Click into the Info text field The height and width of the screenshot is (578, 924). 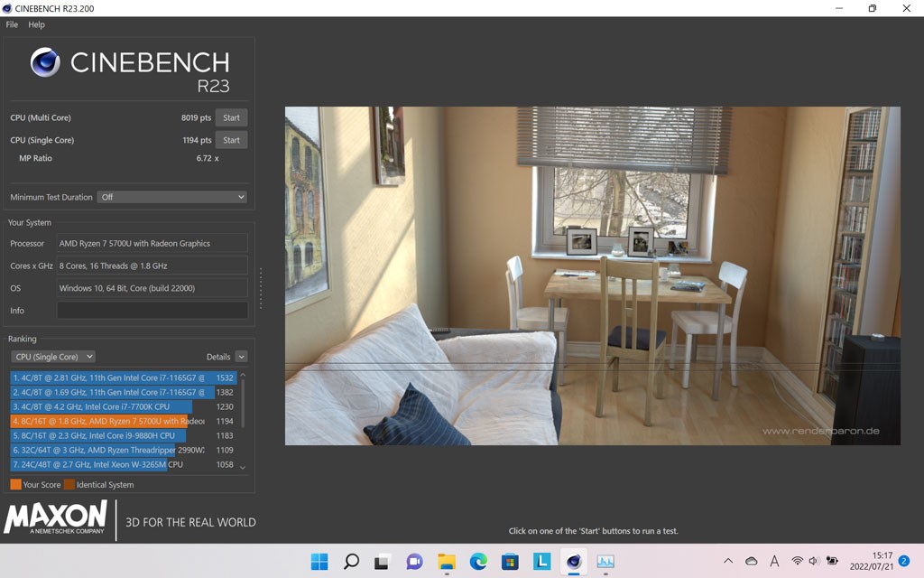(152, 310)
